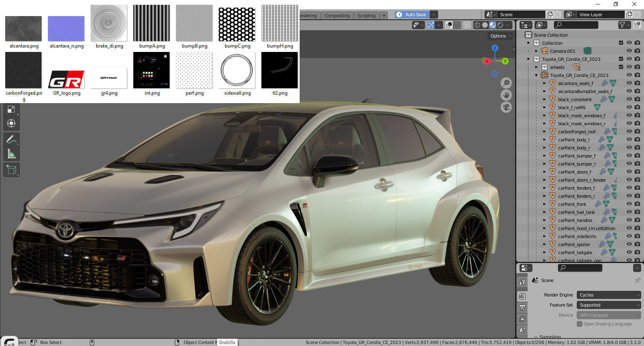Open the Scene properties tab

(522, 330)
